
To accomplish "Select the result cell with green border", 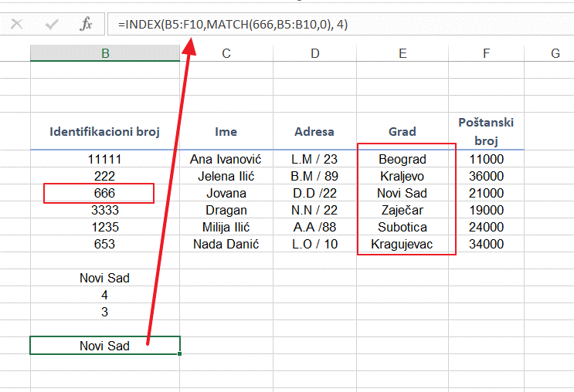I will pyautogui.click(x=105, y=346).
